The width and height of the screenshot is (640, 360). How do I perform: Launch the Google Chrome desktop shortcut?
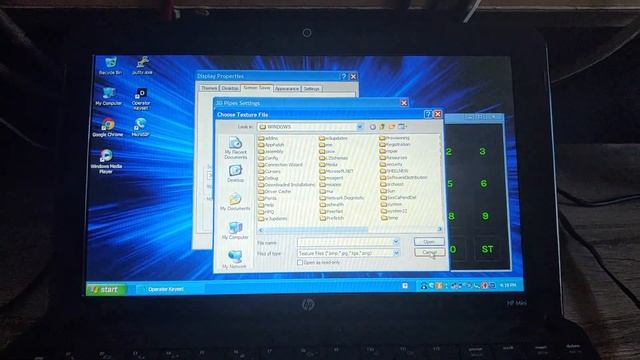coord(108,127)
